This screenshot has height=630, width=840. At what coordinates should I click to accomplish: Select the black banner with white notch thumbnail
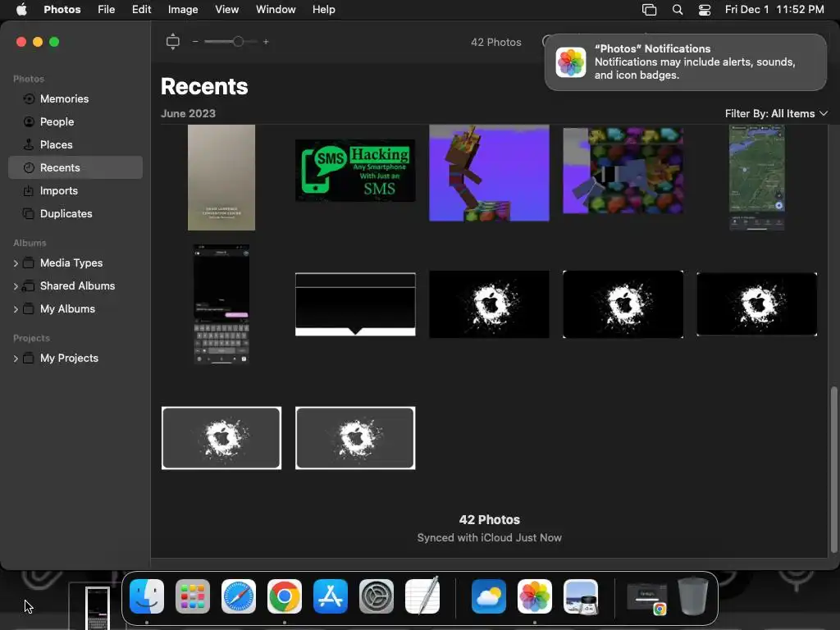click(355, 304)
